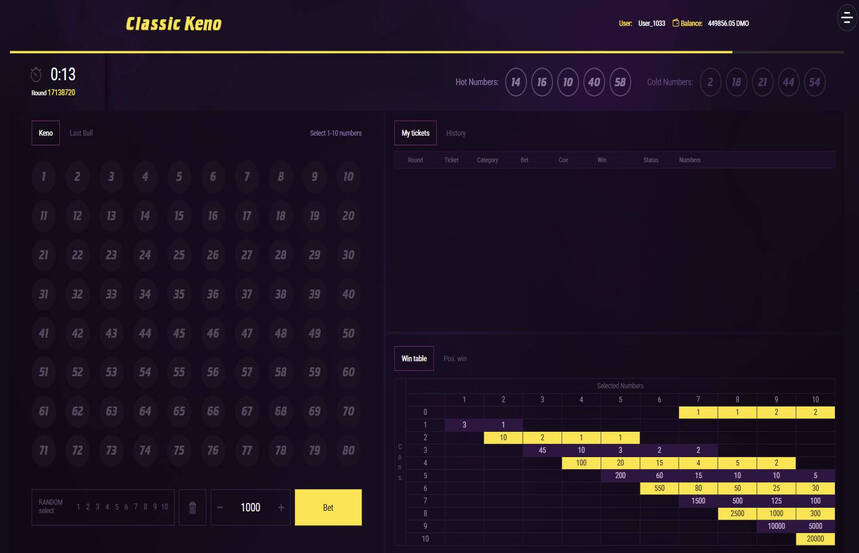Viewport: 859px width, 553px height.
Task: Random select 10 numbers
Action: click(164, 507)
